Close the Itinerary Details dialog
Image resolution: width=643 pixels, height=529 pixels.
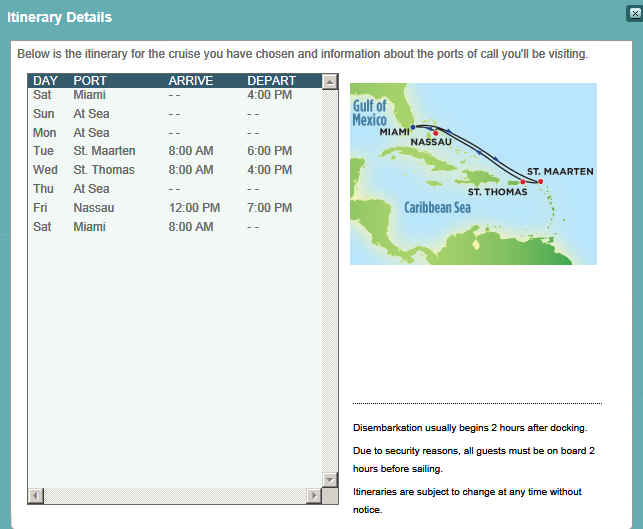point(635,14)
